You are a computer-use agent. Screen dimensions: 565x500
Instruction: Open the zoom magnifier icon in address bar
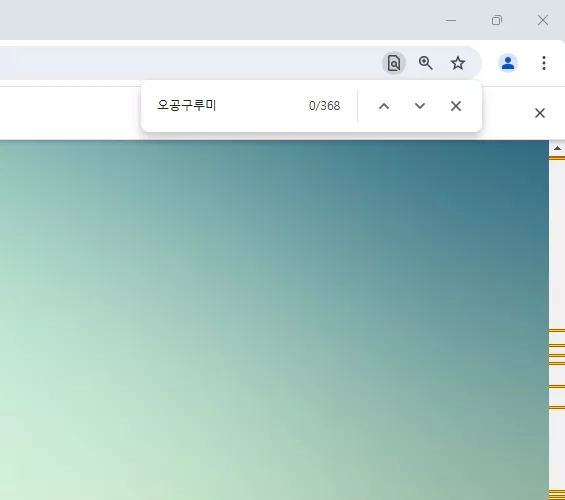coord(426,63)
